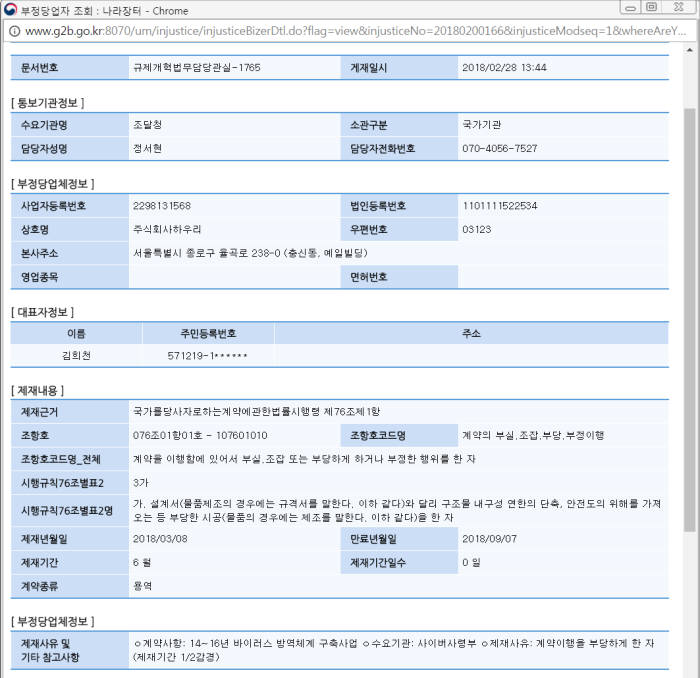Click full clause text 계약을 이행함에 있어서 부실
This screenshot has width=700, height=678.
coord(304,459)
